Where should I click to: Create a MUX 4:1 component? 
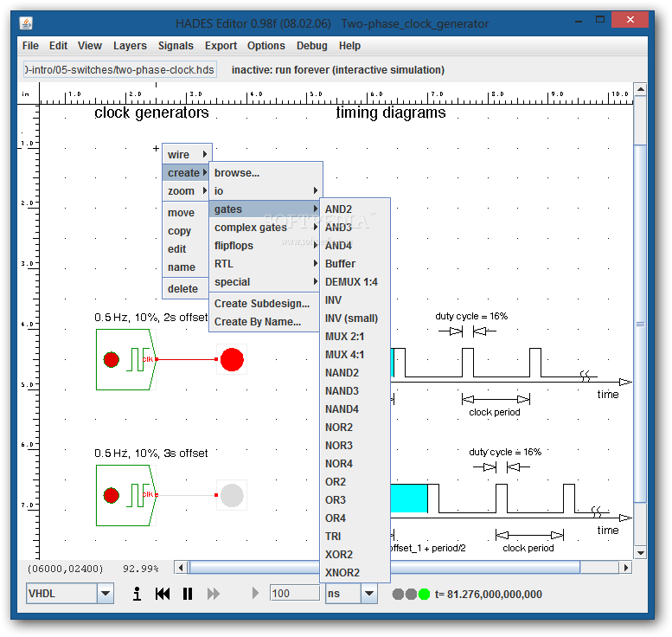(355, 355)
